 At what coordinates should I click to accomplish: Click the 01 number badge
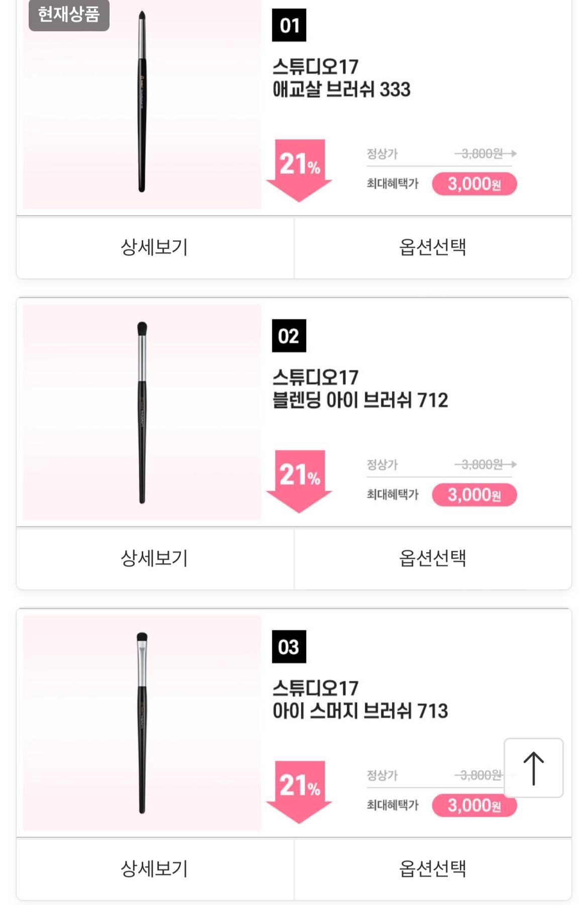pos(289,25)
